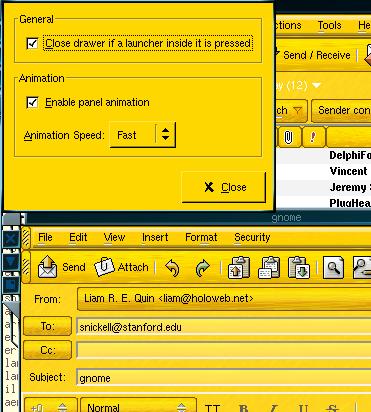Click the menu bar drag handle beside File

pyautogui.click(x=26, y=237)
